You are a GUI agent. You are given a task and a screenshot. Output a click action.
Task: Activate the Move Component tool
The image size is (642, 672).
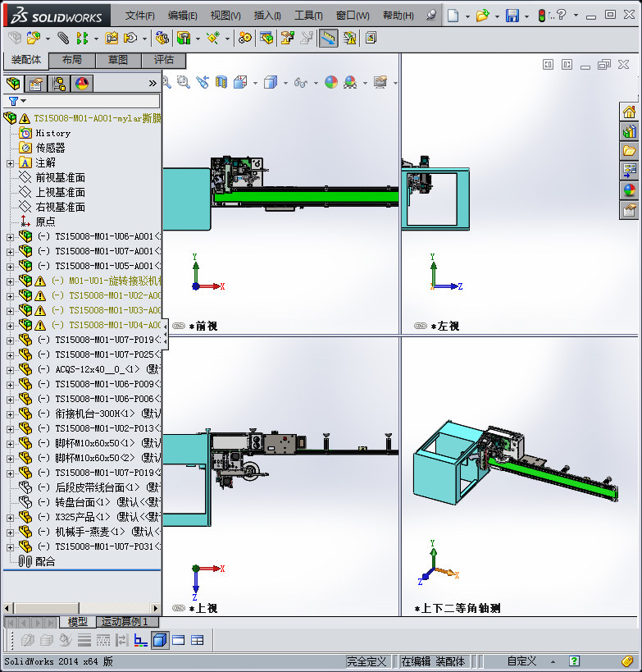130,38
